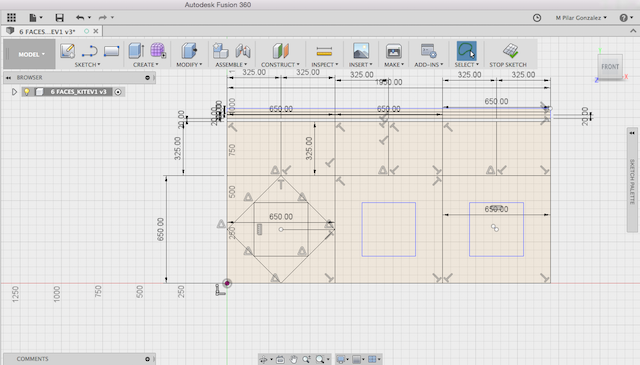This screenshot has width=640, height=365.
Task: Close the 6 FACES...EV1 v3 document tab
Action: coord(96,31)
